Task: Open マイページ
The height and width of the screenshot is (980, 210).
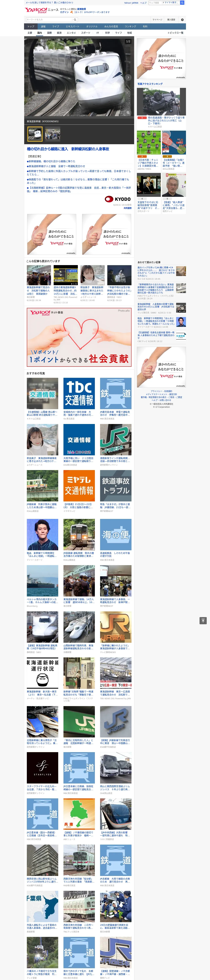Action: point(157,20)
